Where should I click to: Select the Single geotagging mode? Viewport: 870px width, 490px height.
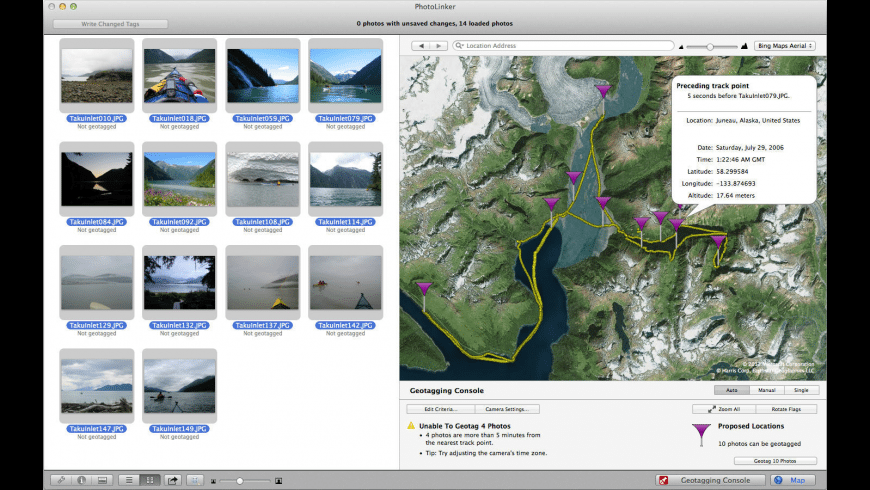(x=801, y=390)
